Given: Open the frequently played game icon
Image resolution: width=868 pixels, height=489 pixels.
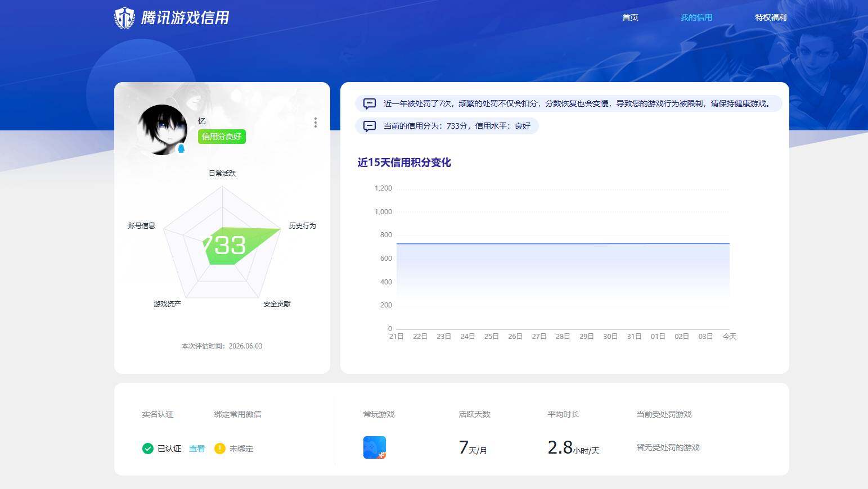Looking at the screenshot, I should [375, 447].
